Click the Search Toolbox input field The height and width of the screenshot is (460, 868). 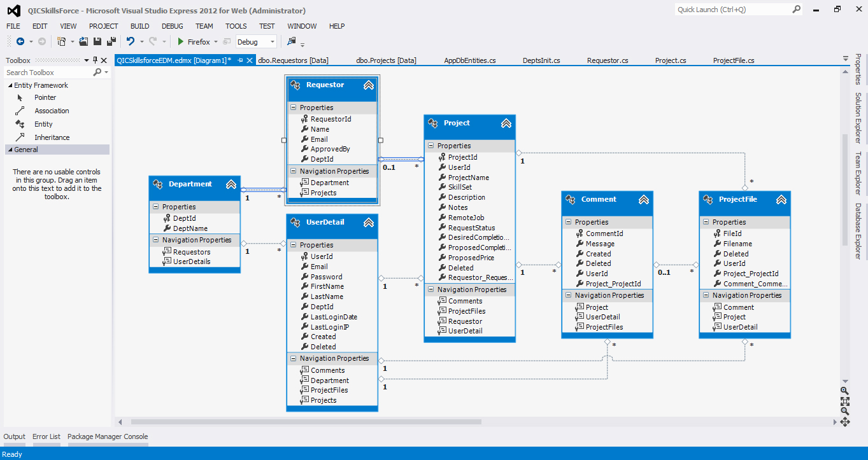(x=48, y=73)
